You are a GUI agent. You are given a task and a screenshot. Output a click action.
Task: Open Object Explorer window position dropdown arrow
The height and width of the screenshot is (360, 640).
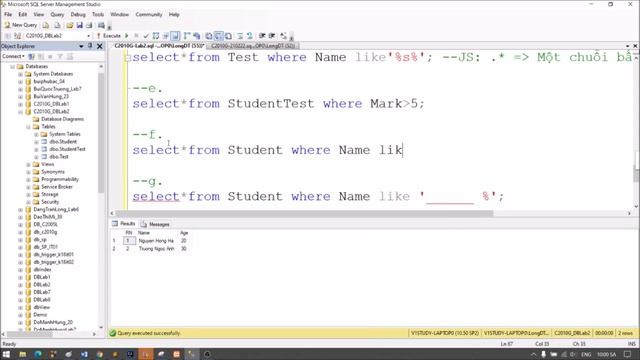tap(81, 46)
